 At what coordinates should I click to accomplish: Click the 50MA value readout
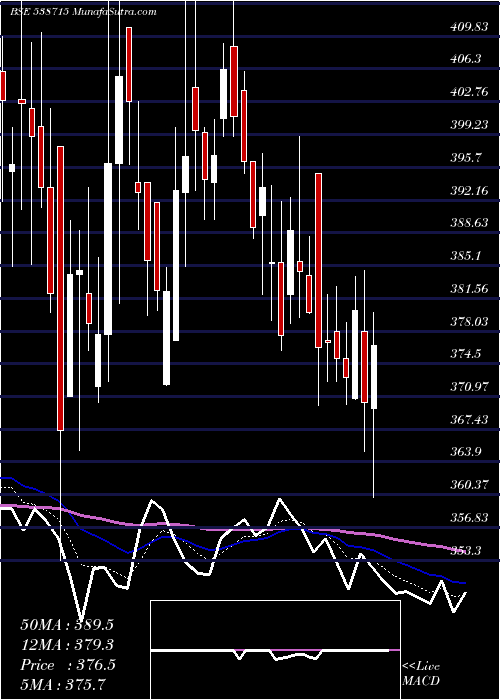pyautogui.click(x=67, y=625)
